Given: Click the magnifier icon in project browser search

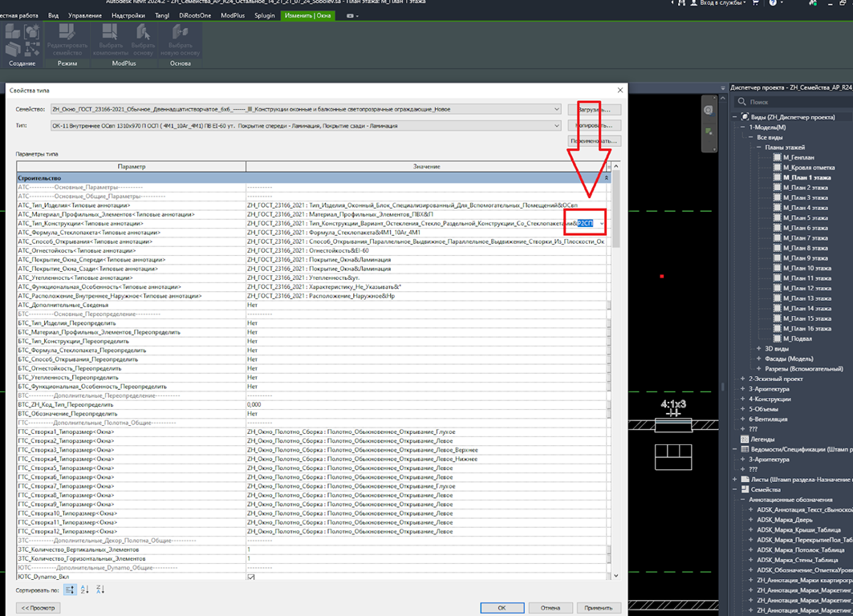Looking at the screenshot, I should [x=741, y=102].
